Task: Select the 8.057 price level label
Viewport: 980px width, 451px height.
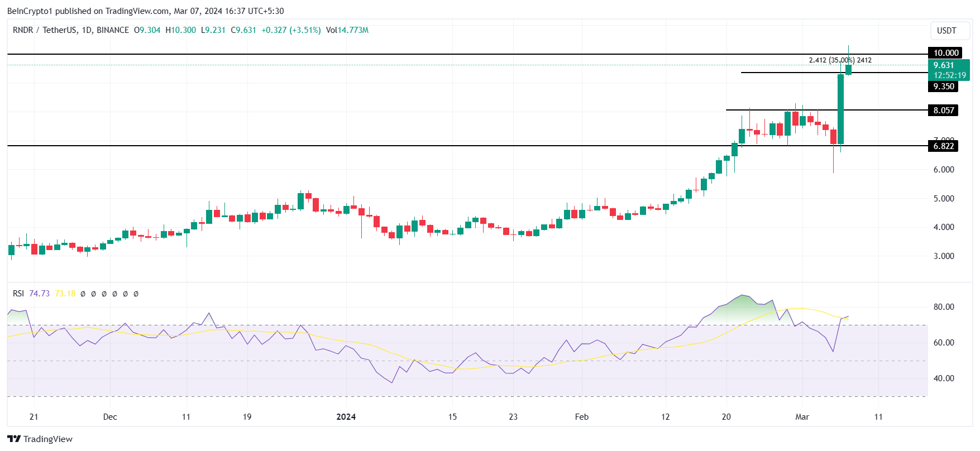Action: (x=943, y=111)
